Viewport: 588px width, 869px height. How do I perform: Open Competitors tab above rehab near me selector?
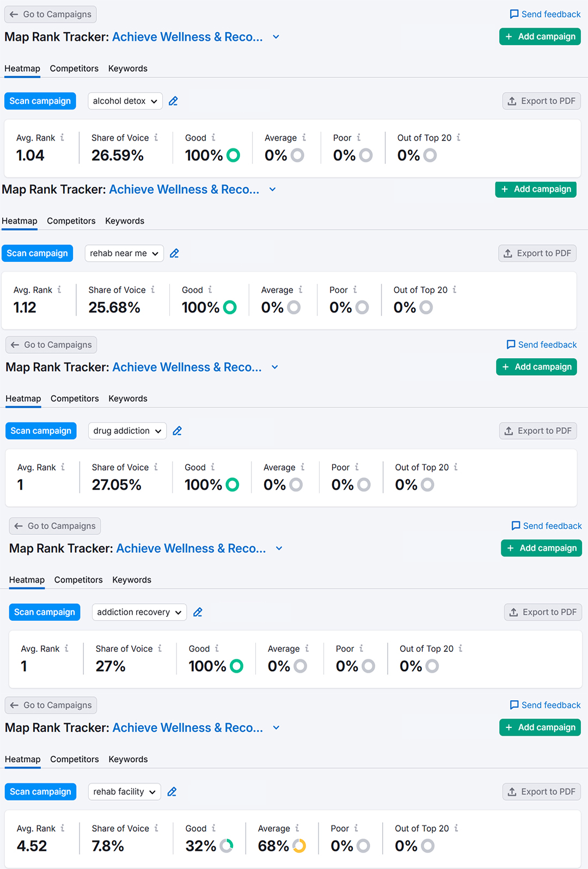71,221
